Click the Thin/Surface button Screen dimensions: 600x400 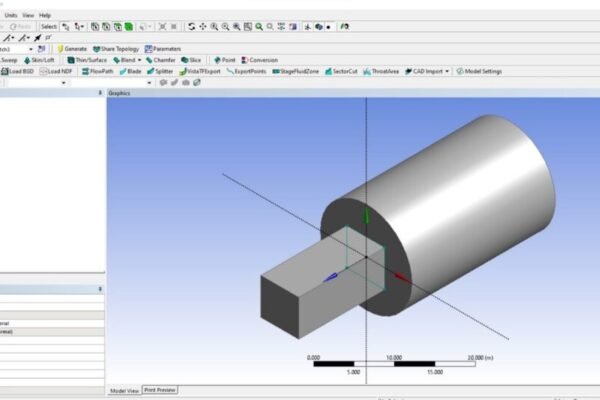(x=87, y=60)
